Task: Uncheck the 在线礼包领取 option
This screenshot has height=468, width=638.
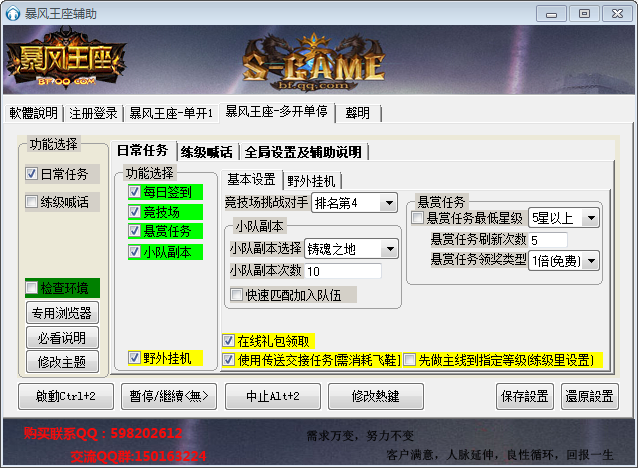Action: tap(230, 341)
